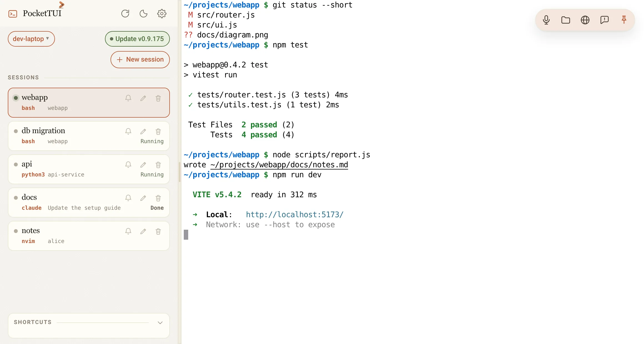Open the file browser folder icon

pyautogui.click(x=566, y=20)
